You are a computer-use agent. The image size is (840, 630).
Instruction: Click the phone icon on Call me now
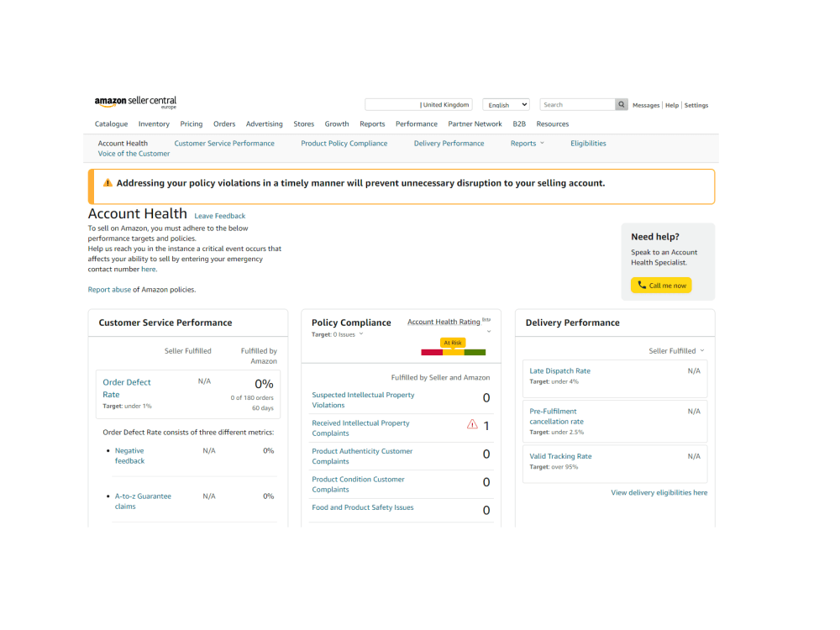642,285
